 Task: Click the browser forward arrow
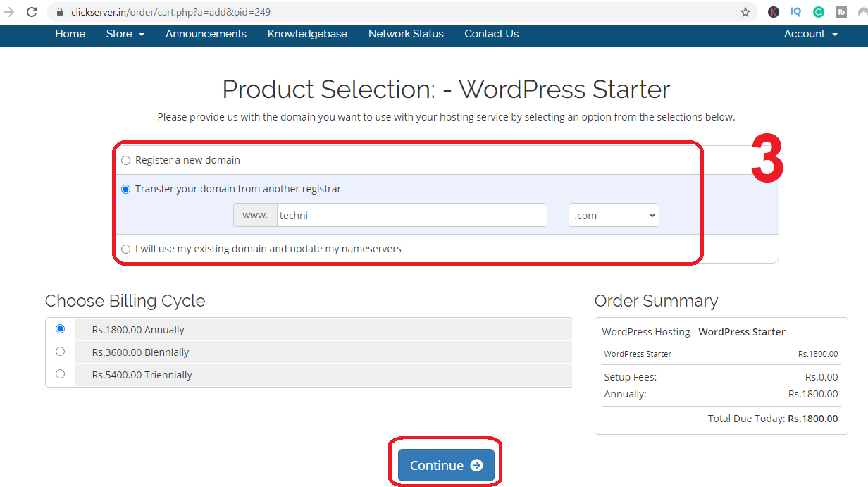(x=9, y=12)
